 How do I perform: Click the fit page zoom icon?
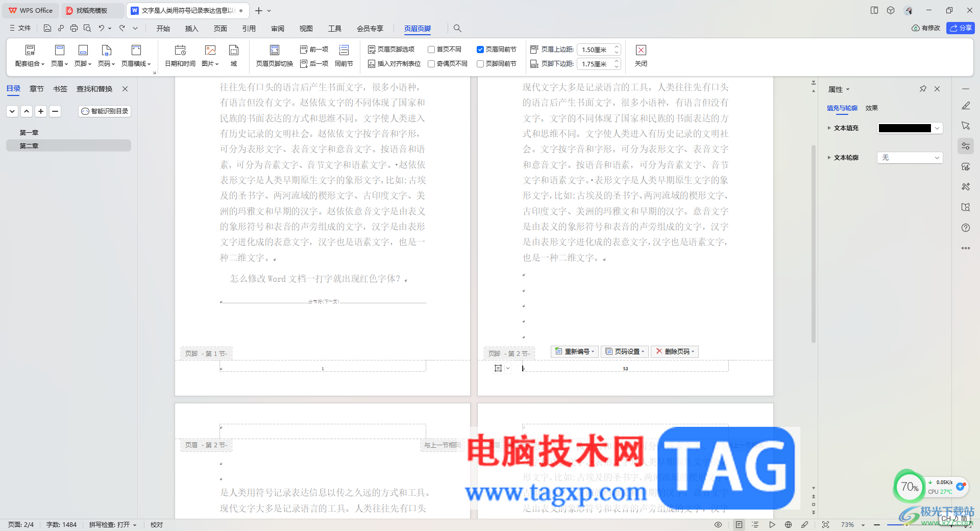click(x=825, y=524)
